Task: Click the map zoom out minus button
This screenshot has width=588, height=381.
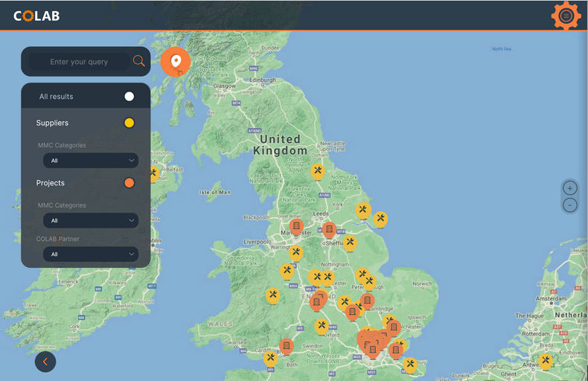Action: [569, 205]
